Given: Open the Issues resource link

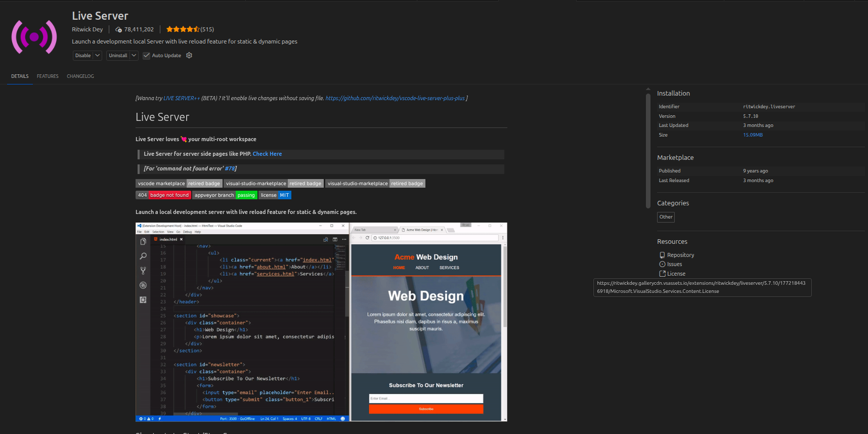Looking at the screenshot, I should 670,265.
